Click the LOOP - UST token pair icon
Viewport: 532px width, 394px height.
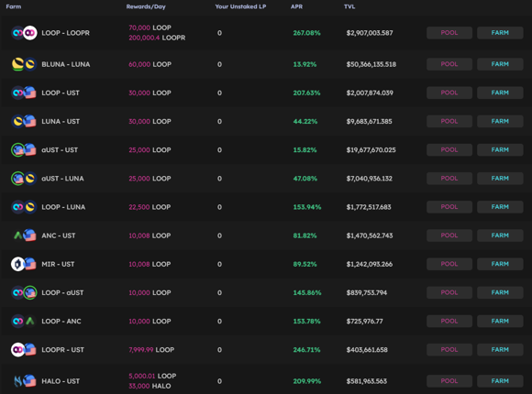[x=24, y=93]
